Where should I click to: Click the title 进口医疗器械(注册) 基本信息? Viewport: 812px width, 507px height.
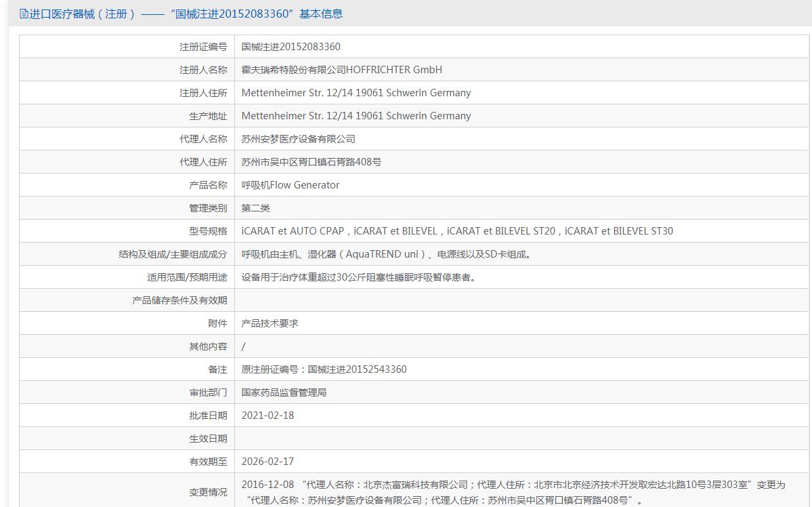(x=186, y=14)
